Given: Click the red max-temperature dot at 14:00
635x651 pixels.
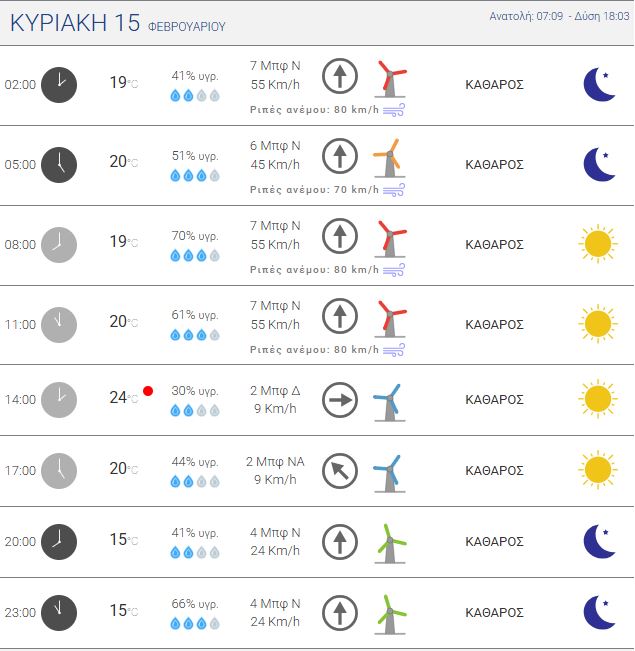Looking at the screenshot, I should [148, 391].
